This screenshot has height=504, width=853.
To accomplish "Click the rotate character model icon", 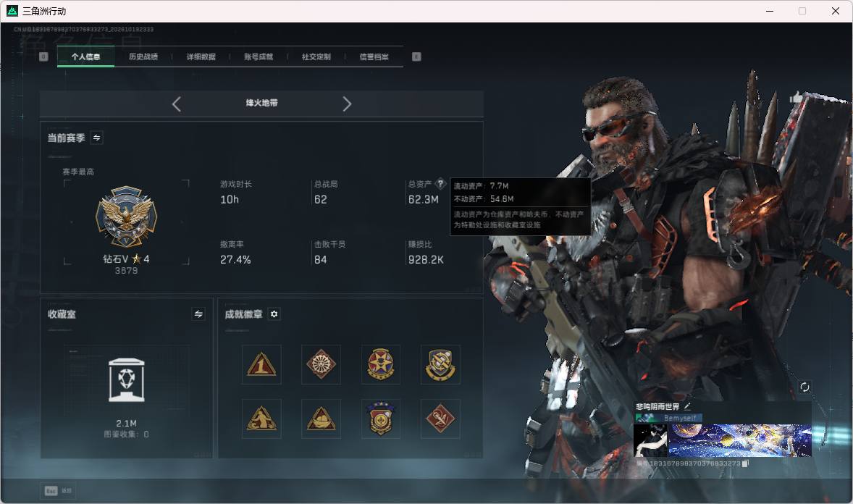I will (804, 387).
